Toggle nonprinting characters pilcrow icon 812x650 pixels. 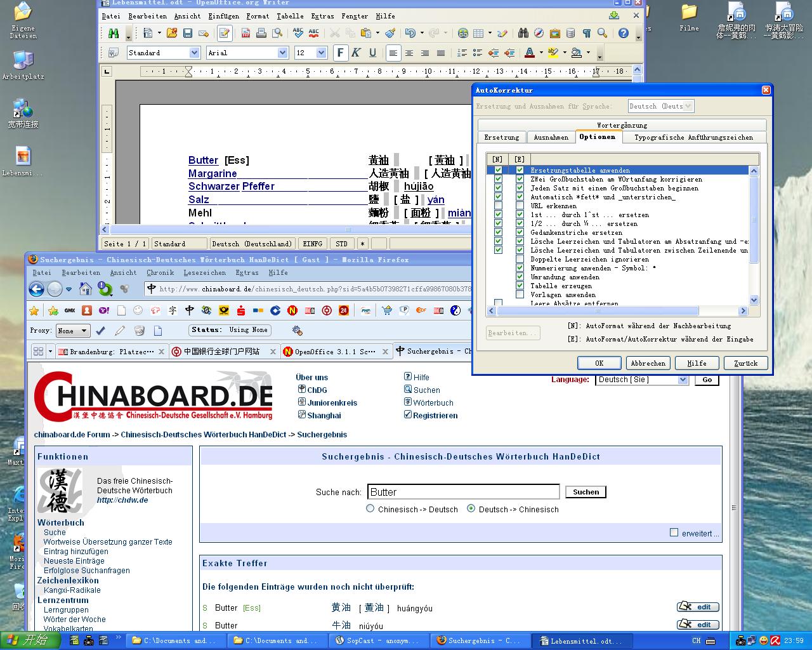(x=586, y=33)
